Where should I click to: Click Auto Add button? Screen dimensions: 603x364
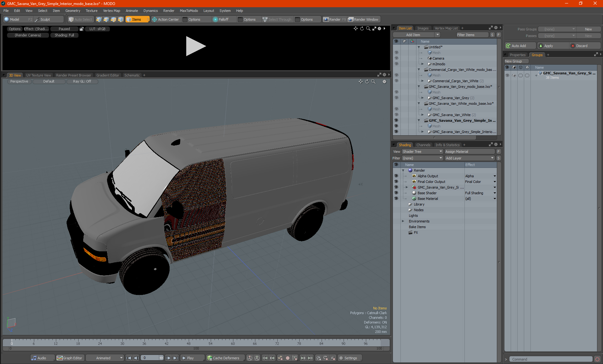click(520, 46)
